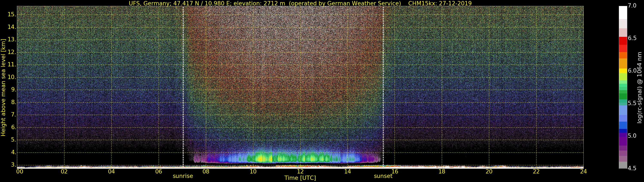
Task: Click time axis tick label '20'
Action: tap(489, 172)
